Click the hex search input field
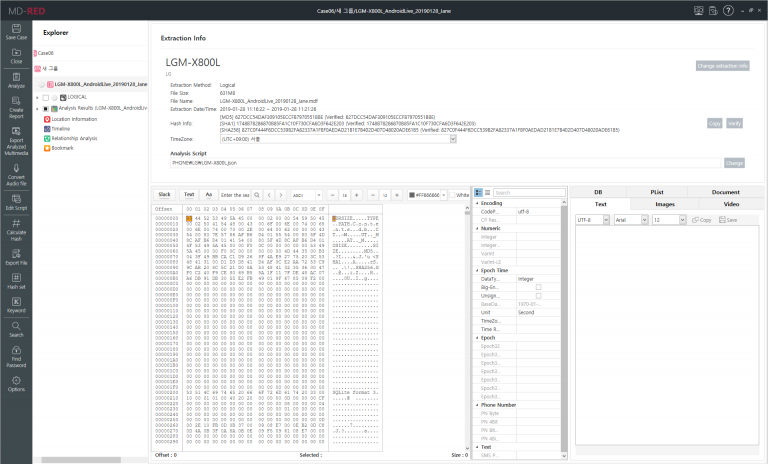This screenshot has width=768, height=464. [235, 195]
